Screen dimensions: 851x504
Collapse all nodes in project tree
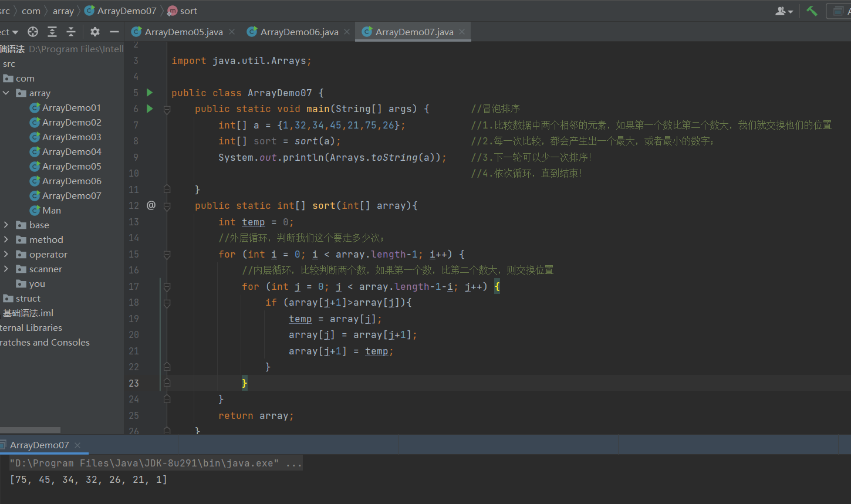tap(71, 32)
